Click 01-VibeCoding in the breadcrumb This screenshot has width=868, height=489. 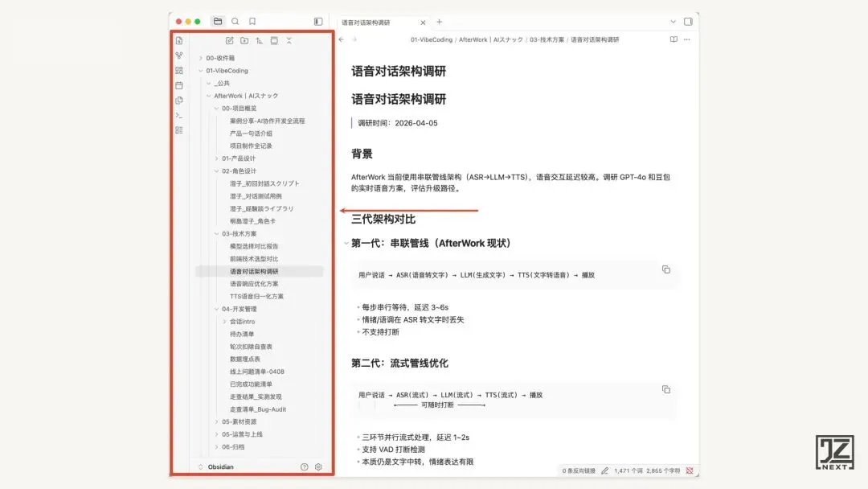tap(432, 40)
